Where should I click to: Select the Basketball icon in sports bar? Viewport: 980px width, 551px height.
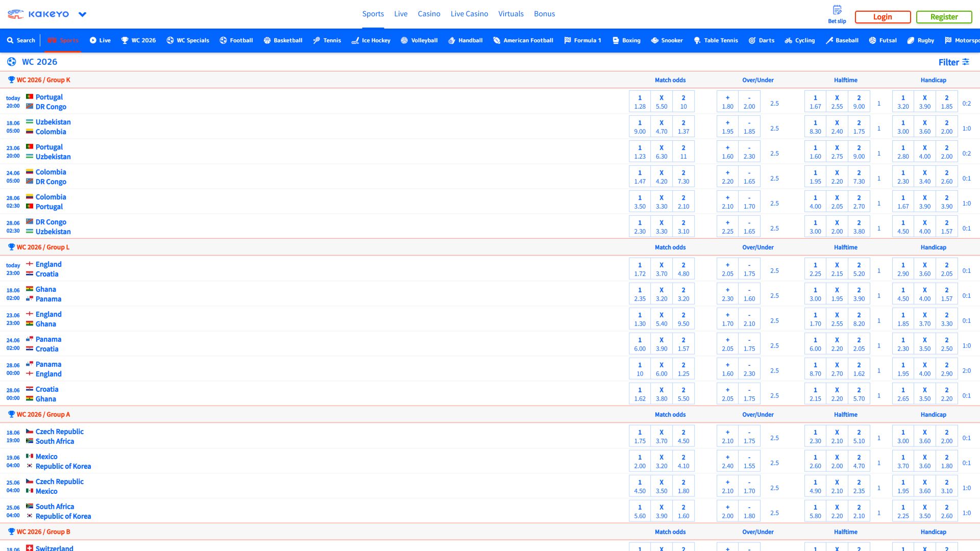tap(267, 40)
